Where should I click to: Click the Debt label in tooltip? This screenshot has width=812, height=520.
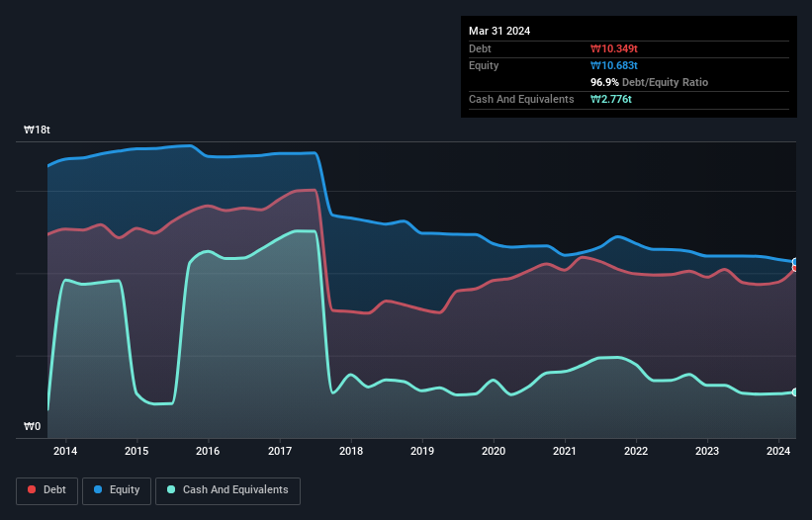[480, 48]
